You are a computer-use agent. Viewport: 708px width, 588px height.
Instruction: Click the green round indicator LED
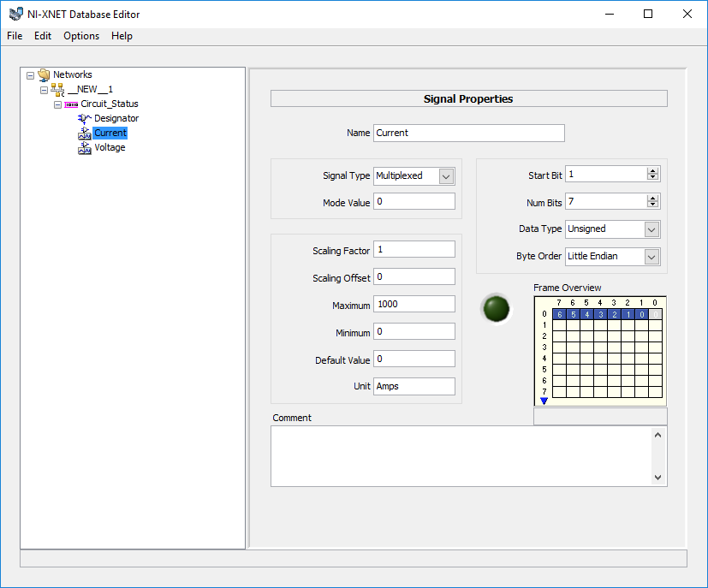click(x=497, y=309)
